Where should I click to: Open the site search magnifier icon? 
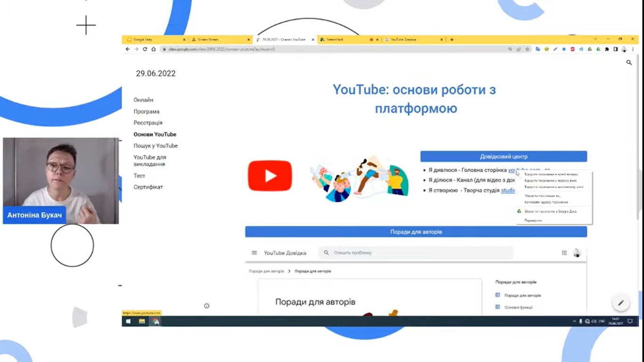[629, 62]
